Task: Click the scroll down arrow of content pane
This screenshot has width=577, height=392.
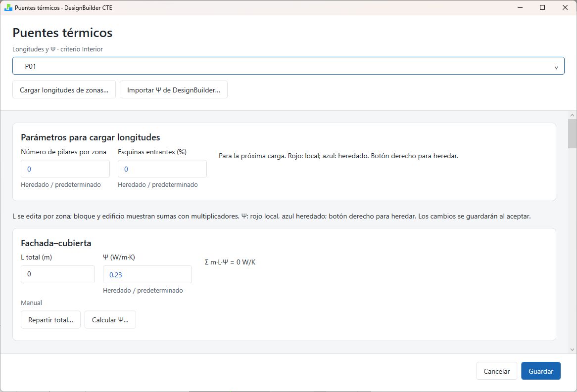Action: [572, 349]
